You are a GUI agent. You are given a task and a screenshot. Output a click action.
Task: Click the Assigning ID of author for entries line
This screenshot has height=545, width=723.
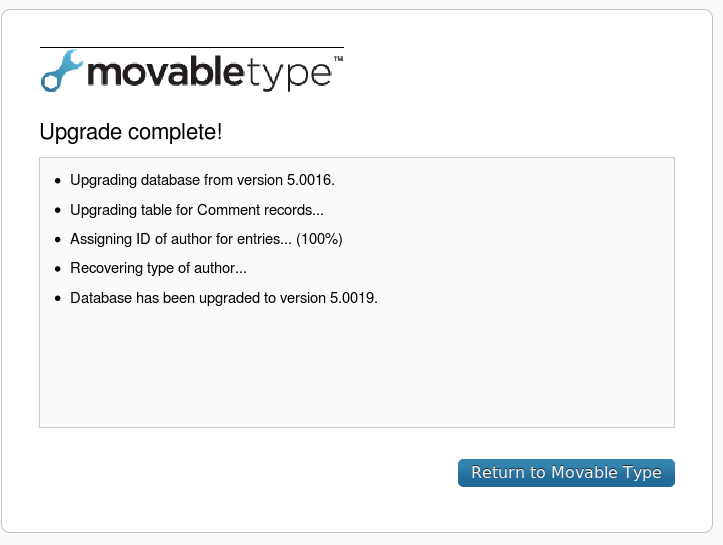[206, 239]
